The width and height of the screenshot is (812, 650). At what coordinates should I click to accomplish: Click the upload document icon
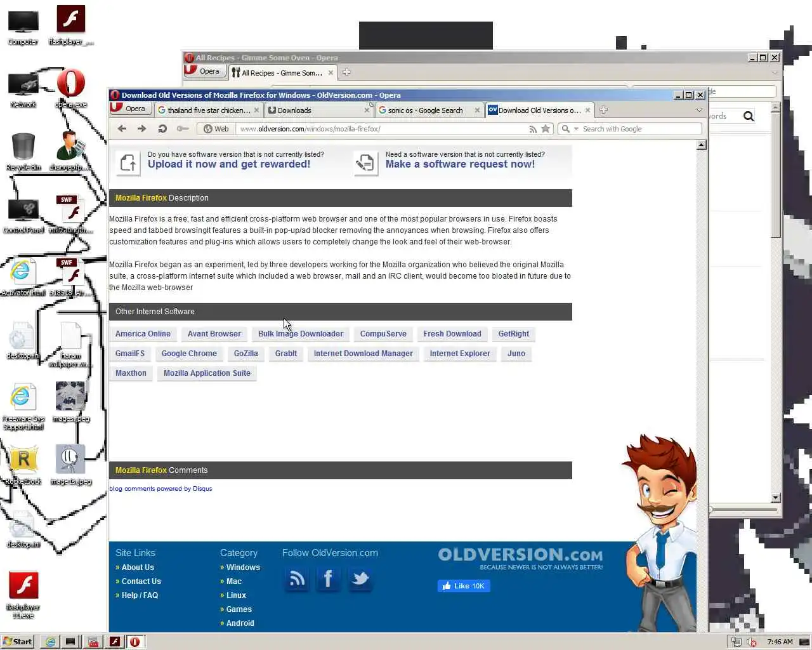point(128,163)
